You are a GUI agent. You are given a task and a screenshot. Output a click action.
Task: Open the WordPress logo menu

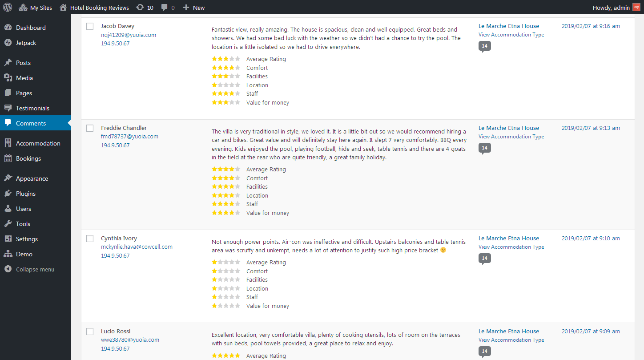coord(8,8)
